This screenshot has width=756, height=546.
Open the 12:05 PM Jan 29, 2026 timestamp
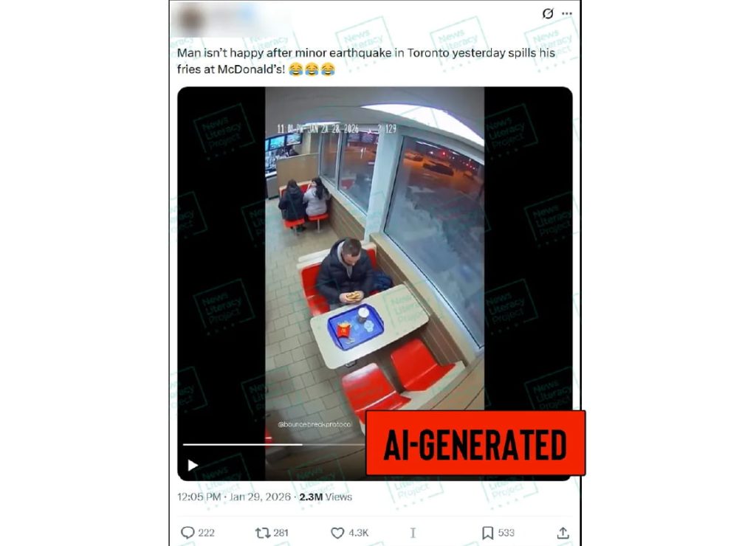[234, 497]
